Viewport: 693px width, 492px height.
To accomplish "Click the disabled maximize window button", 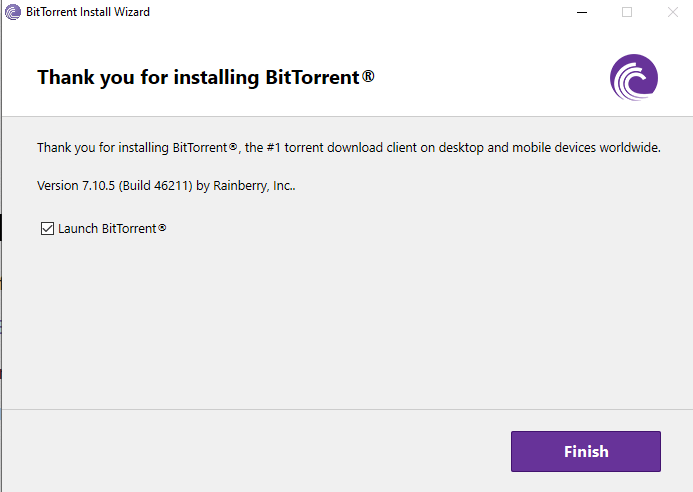I will tap(627, 12).
